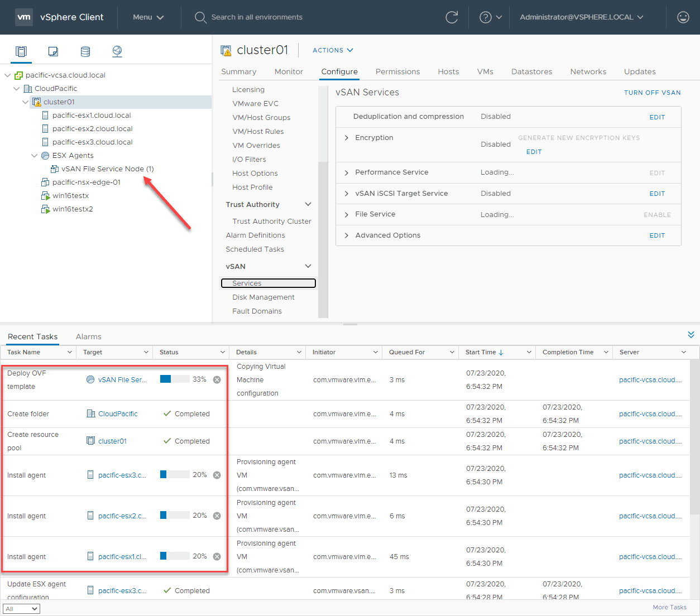Collapse the ESX Agents tree node
The height and width of the screenshot is (616, 700).
(x=35, y=156)
